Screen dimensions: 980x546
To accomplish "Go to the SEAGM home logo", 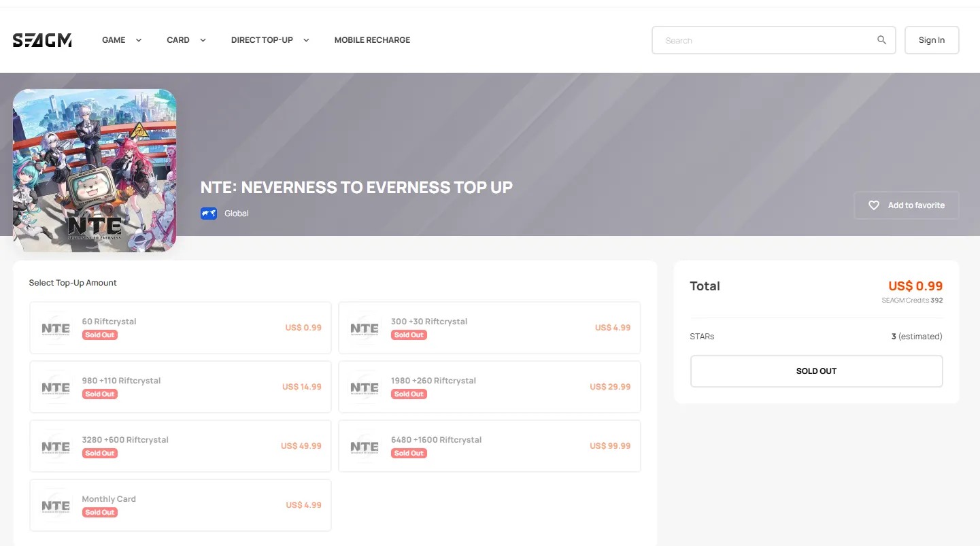I will click(42, 40).
